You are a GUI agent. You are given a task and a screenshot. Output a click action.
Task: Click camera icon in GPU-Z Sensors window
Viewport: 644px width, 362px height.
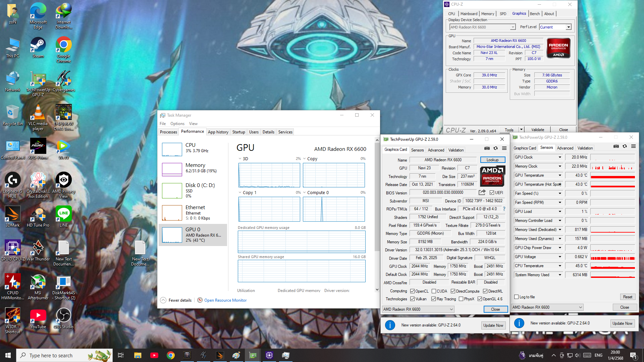(616, 146)
